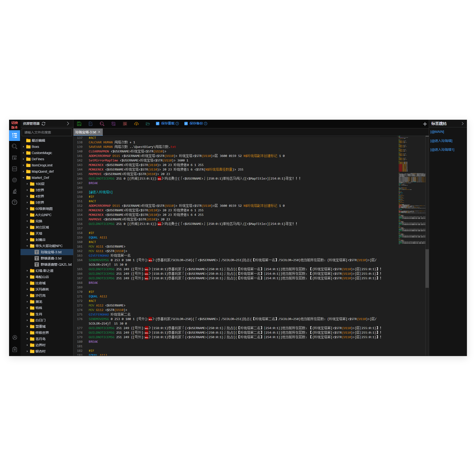Refresh the 资源管理器 file list

(x=44, y=124)
